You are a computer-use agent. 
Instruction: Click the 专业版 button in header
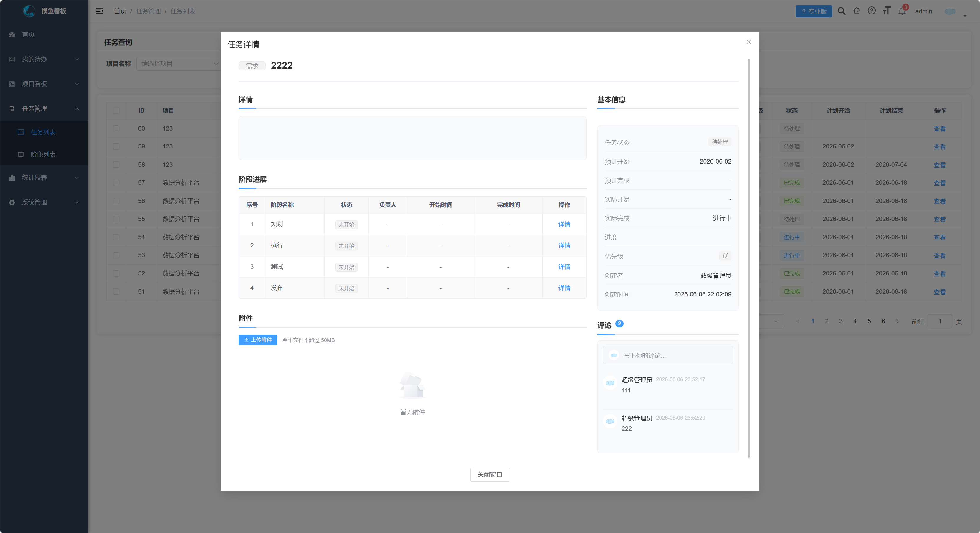coord(814,11)
